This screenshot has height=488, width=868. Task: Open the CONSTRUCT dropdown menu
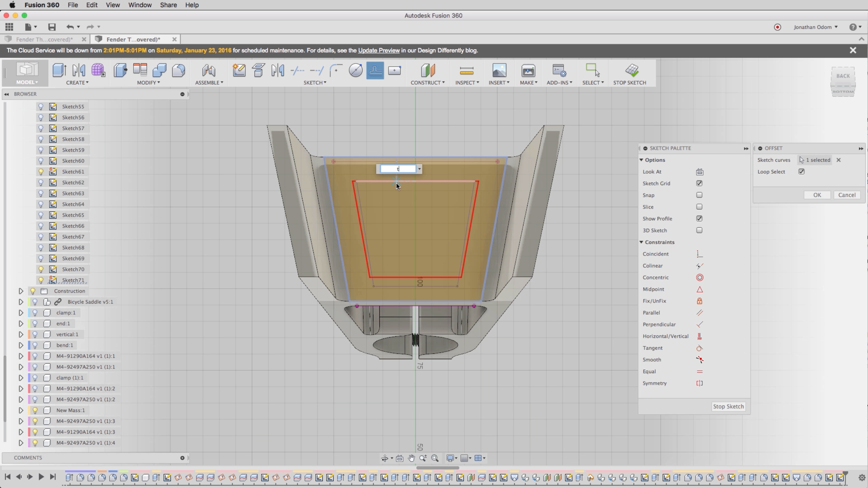427,82
